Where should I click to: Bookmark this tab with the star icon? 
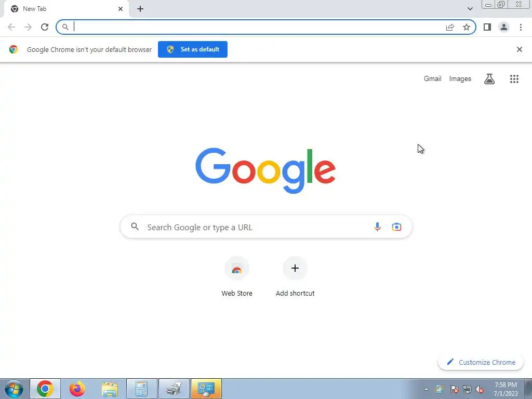pos(467,27)
